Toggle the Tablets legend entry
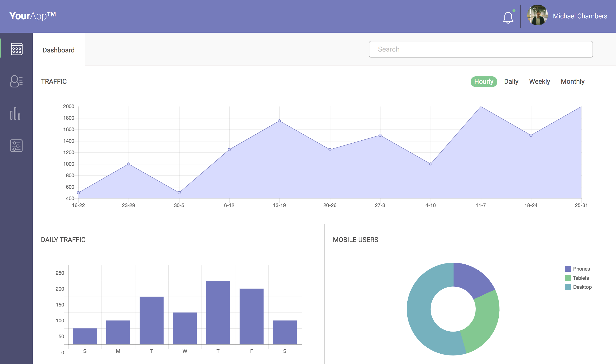Screen dimensions: 616x364 pyautogui.click(x=580, y=278)
